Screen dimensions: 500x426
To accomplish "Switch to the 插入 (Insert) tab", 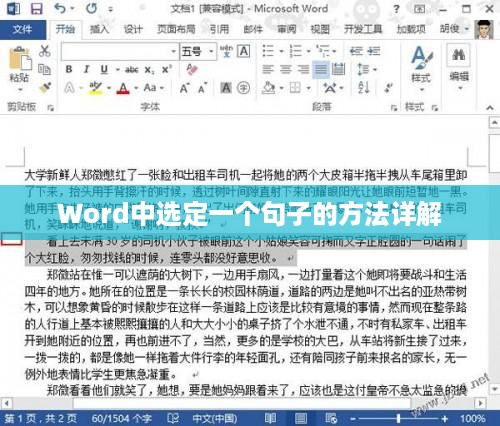I will pyautogui.click(x=99, y=29).
